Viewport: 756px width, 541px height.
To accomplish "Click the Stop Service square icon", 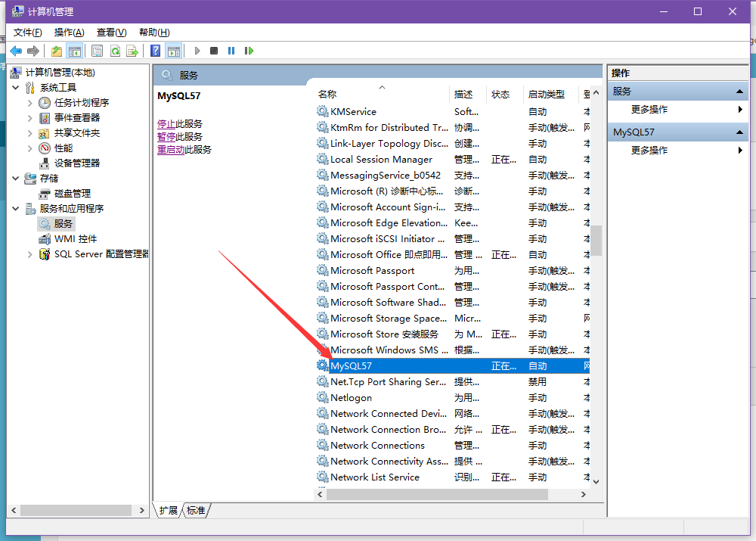I will (214, 51).
